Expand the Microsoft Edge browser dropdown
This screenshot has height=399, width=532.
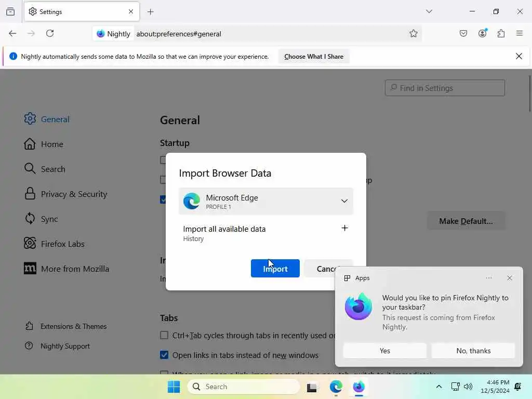(266, 201)
